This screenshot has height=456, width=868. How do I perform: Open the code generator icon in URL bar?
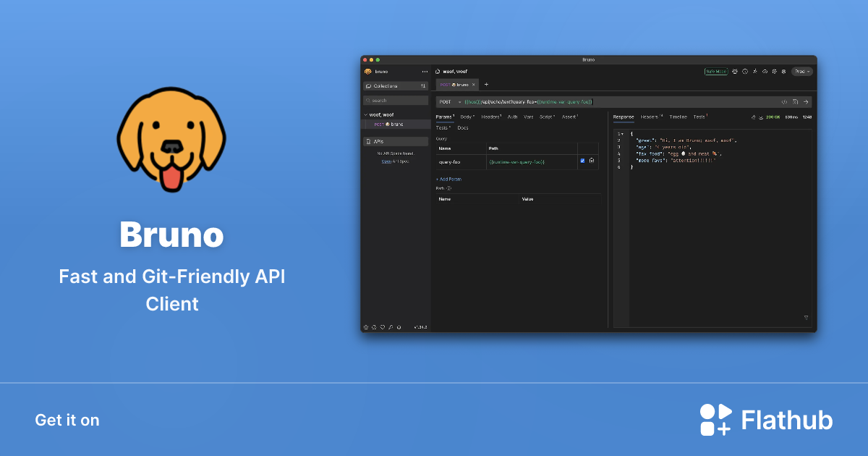click(x=784, y=102)
